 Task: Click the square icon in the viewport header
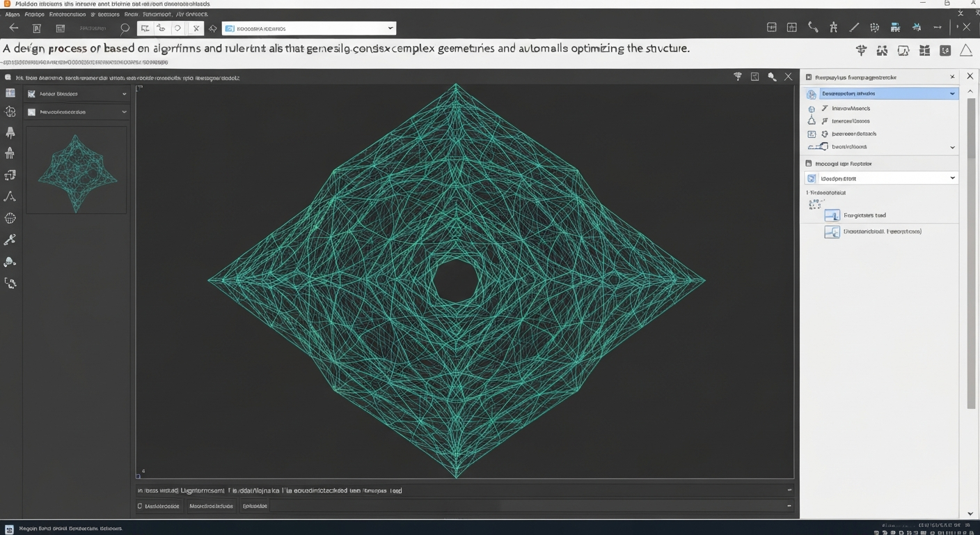point(754,77)
